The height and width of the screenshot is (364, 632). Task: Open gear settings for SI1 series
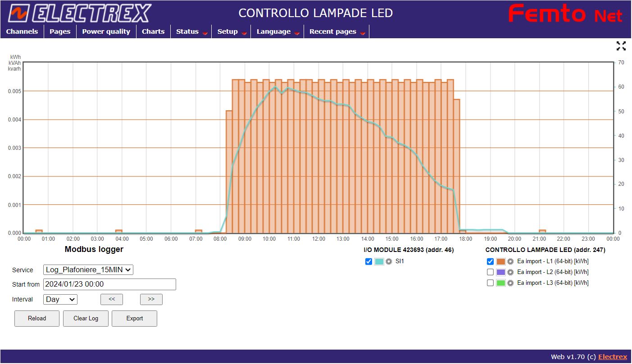coord(389,261)
